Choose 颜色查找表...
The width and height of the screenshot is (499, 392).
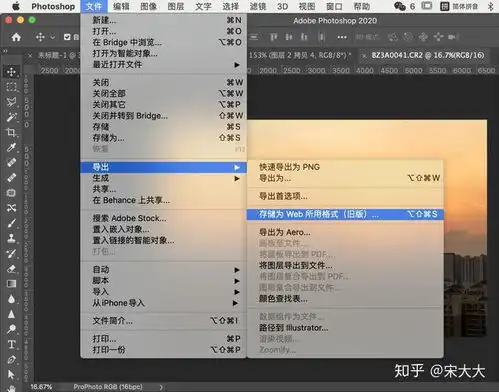[x=345, y=299]
